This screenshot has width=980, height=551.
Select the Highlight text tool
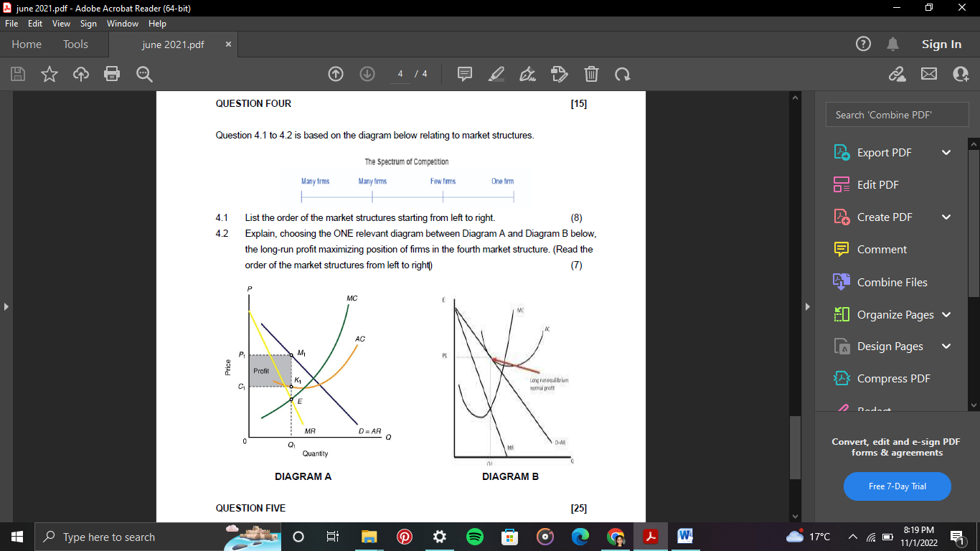pyautogui.click(x=496, y=74)
